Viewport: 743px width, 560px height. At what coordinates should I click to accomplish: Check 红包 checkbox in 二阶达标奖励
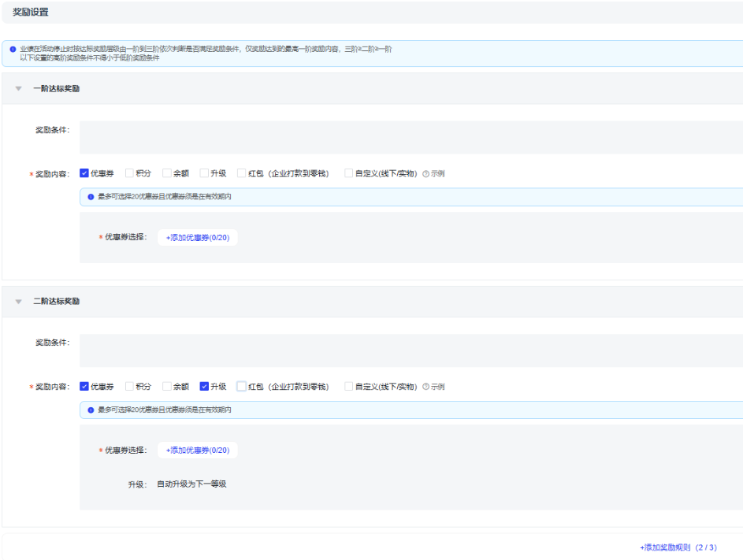pyautogui.click(x=242, y=386)
